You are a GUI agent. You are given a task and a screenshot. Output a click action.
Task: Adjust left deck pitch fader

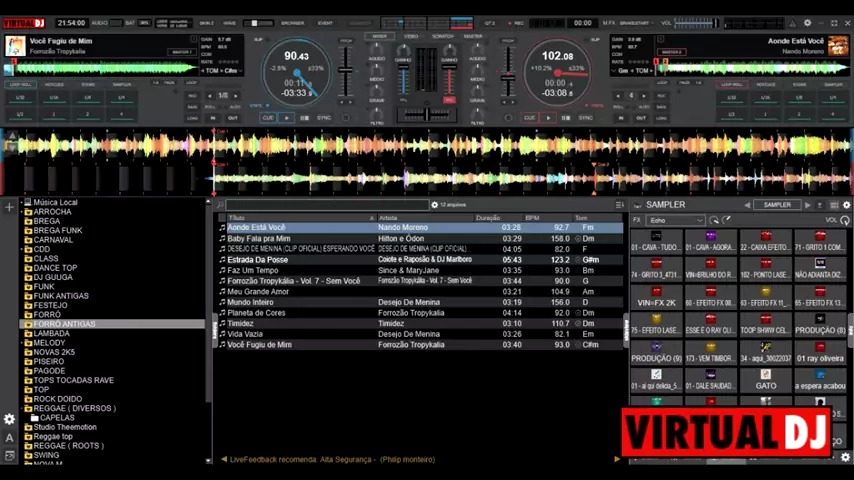345,70
